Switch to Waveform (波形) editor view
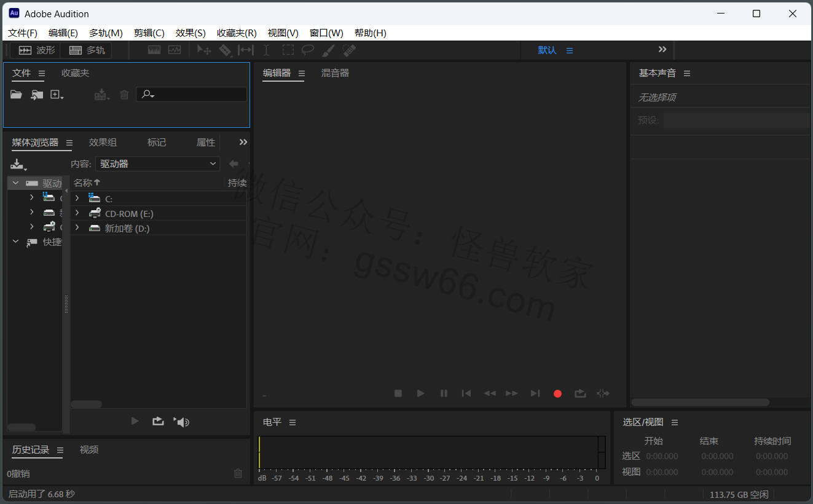This screenshot has height=504, width=813. point(36,50)
